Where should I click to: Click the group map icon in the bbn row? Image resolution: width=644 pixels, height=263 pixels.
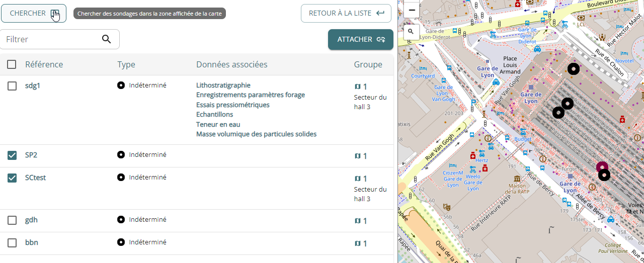click(x=358, y=243)
